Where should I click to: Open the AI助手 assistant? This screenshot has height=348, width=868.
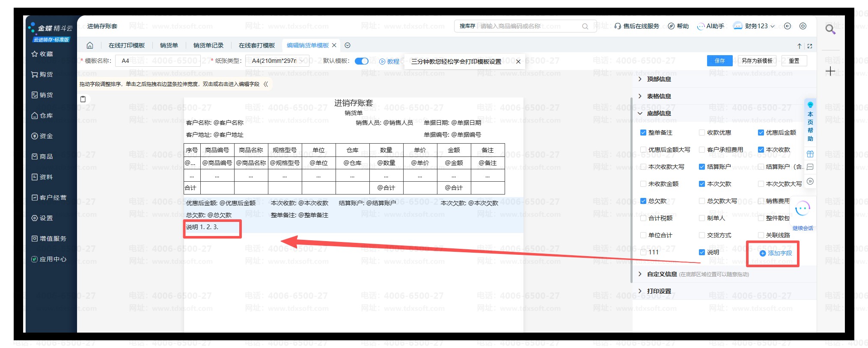click(x=710, y=26)
